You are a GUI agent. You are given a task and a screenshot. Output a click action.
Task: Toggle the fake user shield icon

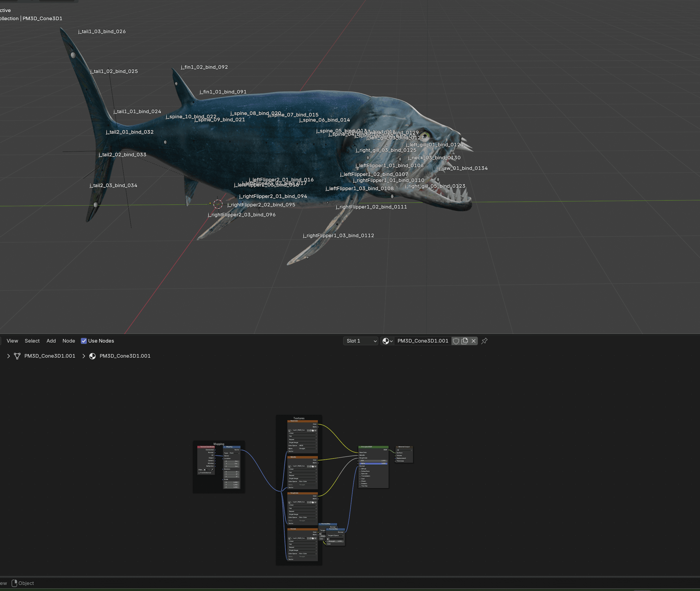tap(456, 341)
